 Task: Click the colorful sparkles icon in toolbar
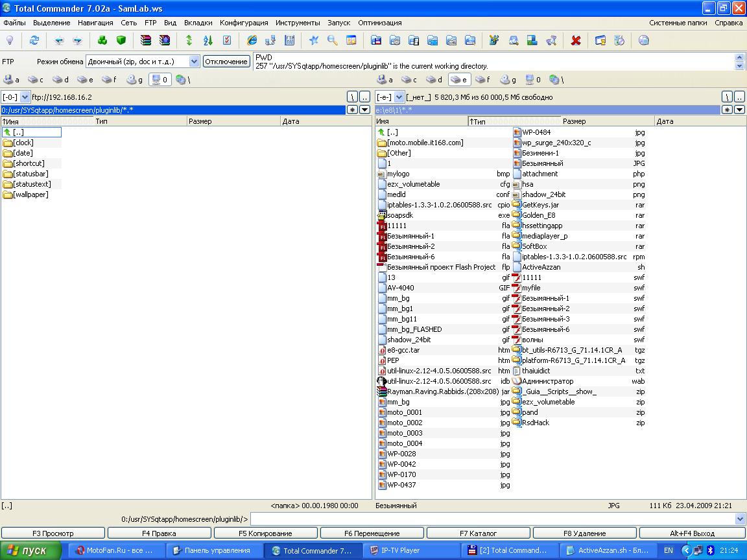pos(494,40)
